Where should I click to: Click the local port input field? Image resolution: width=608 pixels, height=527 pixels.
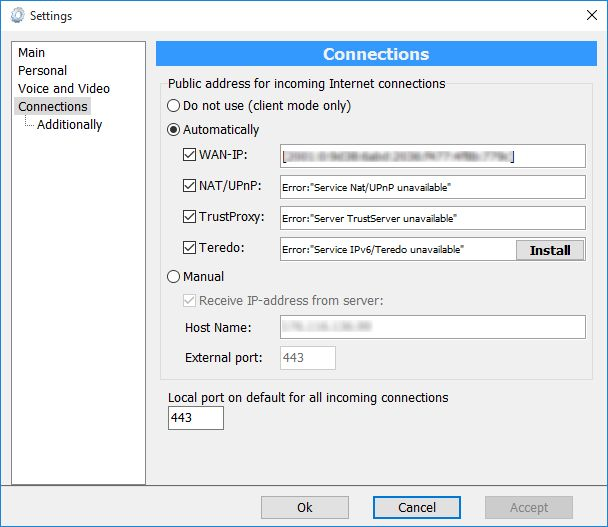click(x=196, y=417)
